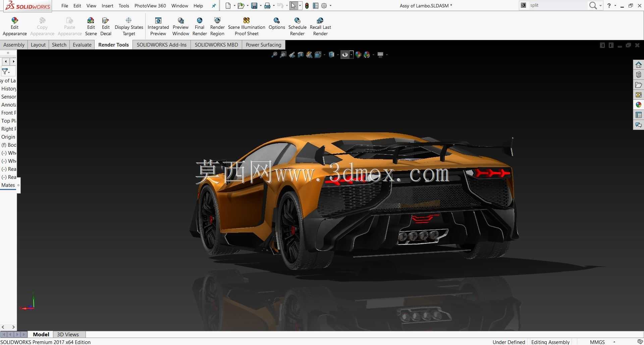Image resolution: width=644 pixels, height=345 pixels.
Task: Click the Save icon
Action: (x=254, y=6)
